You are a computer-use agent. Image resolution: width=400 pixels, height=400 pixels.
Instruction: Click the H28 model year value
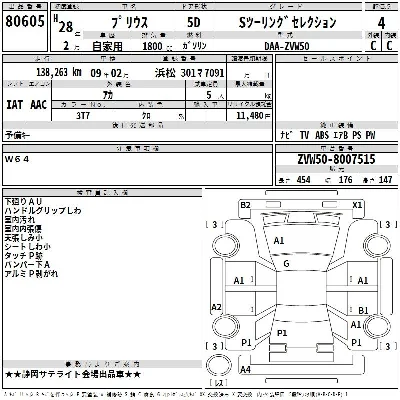click(x=63, y=24)
